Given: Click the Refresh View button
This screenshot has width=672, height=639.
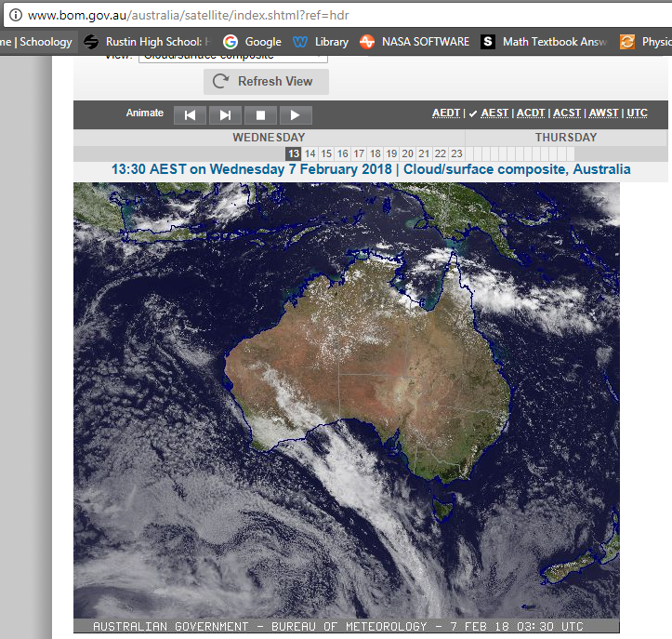Looking at the screenshot, I should pos(266,82).
